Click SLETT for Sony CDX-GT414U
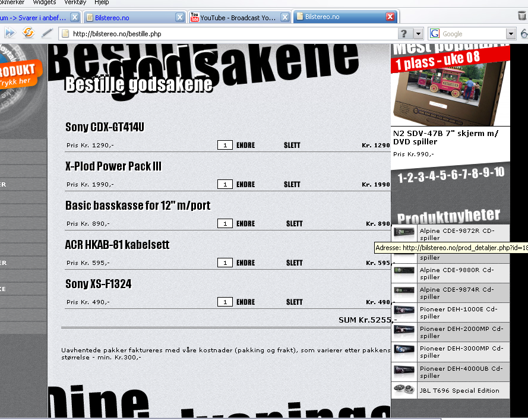This screenshot has width=528, height=420. pyautogui.click(x=292, y=145)
